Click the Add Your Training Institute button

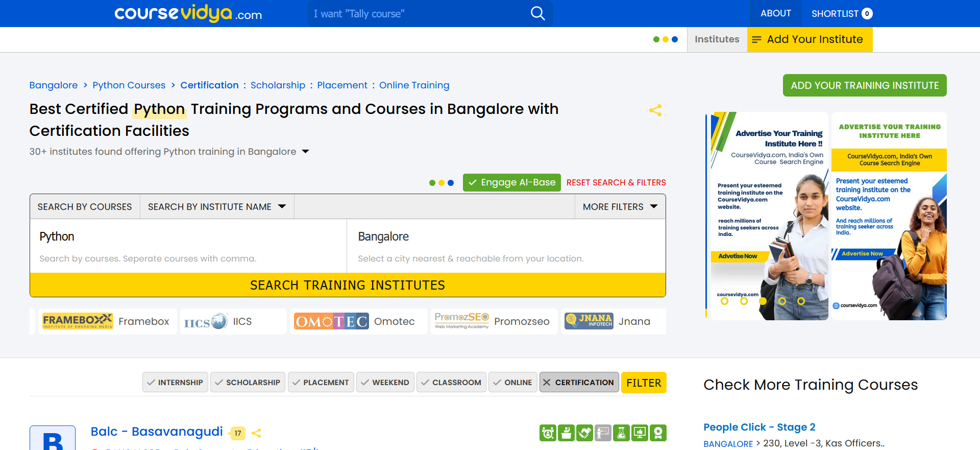point(865,85)
